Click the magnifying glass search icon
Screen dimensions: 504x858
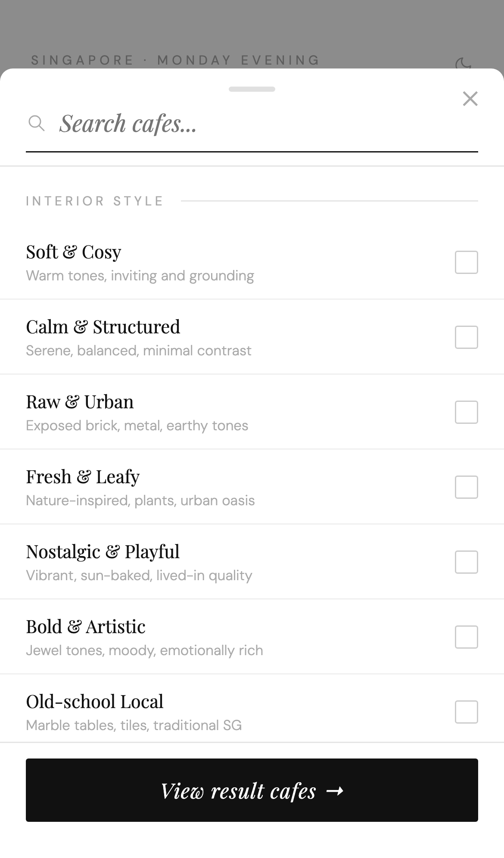(37, 123)
